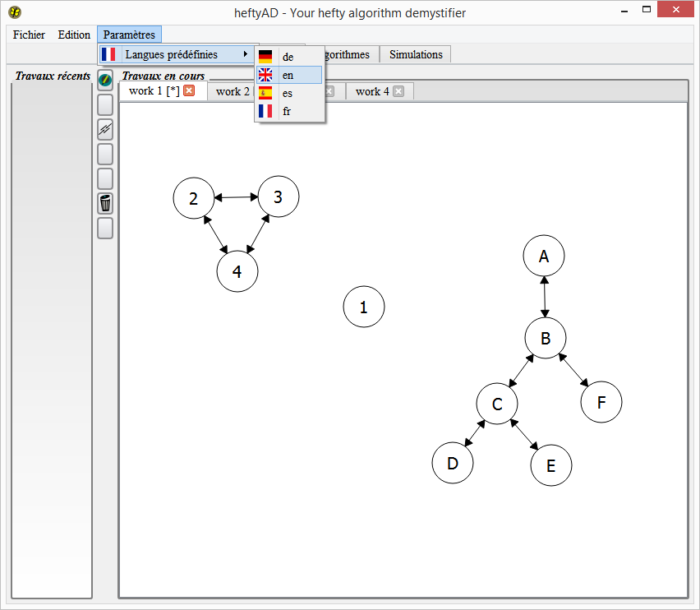This screenshot has height=610, width=700.
Task: Select the work 1 [*] tab
Action: [x=163, y=91]
